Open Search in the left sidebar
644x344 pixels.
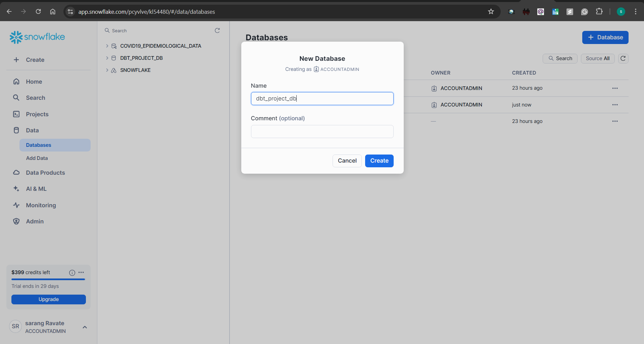click(35, 98)
